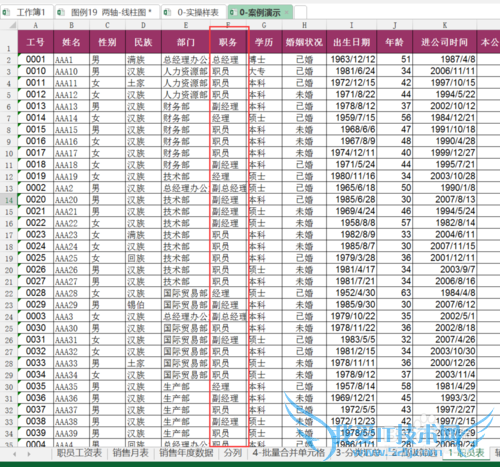Open the 销售年度数据 sheet tab

[186, 453]
